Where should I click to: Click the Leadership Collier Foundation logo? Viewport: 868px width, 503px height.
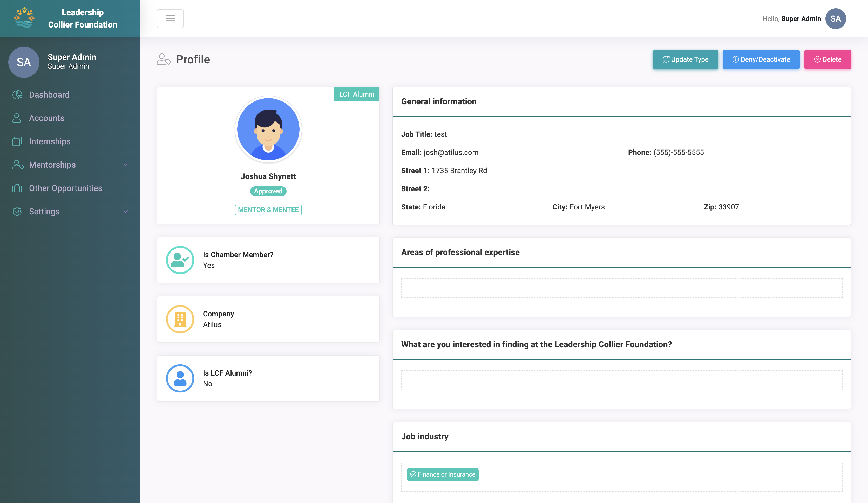(x=24, y=18)
